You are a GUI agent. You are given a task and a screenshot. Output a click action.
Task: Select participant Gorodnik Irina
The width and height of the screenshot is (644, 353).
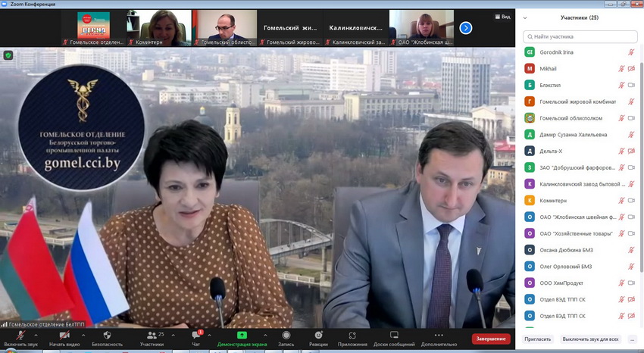(580, 52)
